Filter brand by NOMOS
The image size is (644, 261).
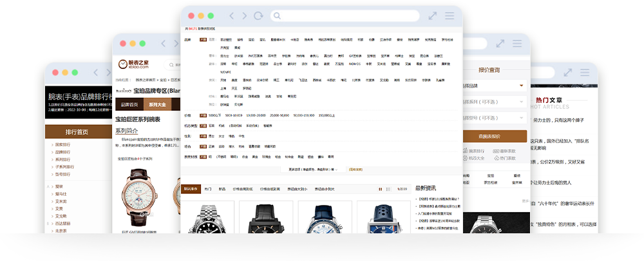[x=354, y=64]
